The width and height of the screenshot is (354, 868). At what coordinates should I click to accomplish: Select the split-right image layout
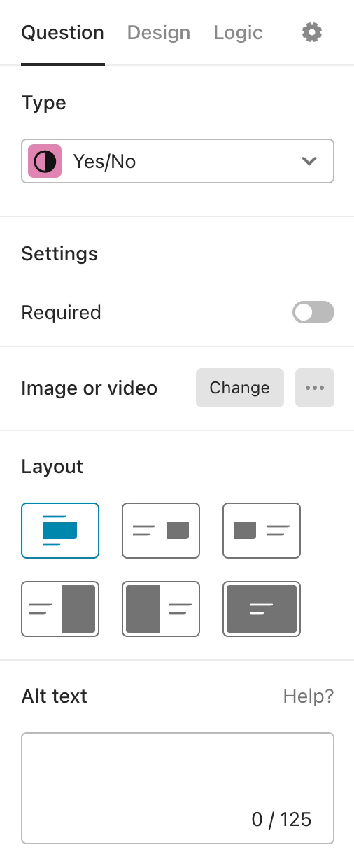tap(60, 609)
